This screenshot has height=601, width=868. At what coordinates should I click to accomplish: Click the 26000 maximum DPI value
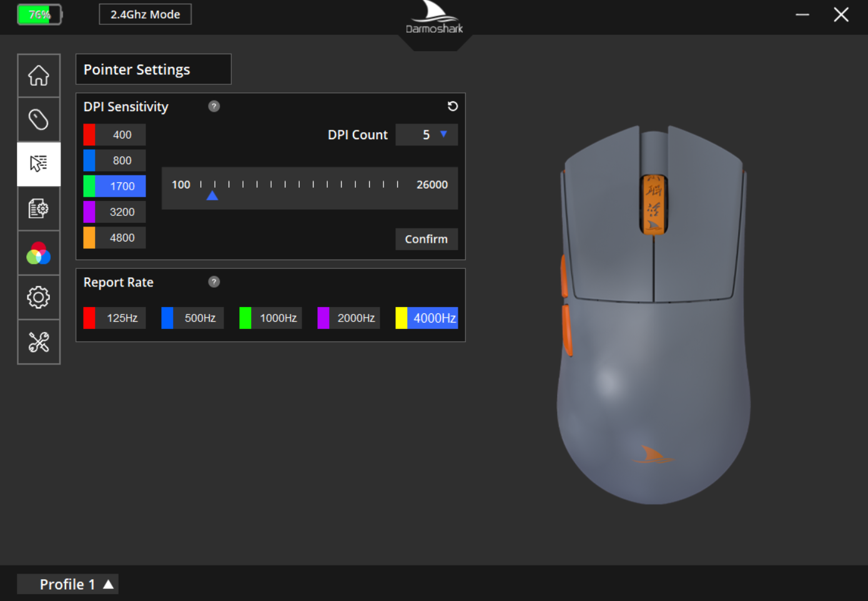tap(432, 185)
